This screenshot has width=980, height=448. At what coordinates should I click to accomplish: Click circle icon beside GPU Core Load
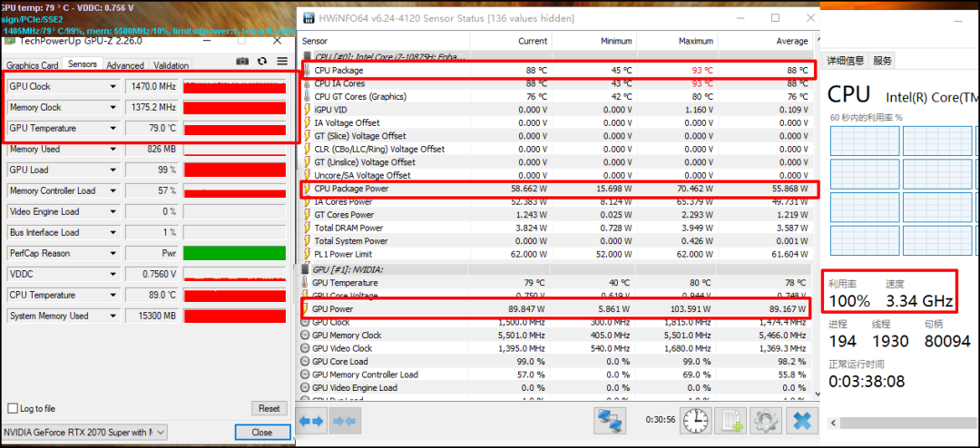pyautogui.click(x=306, y=361)
